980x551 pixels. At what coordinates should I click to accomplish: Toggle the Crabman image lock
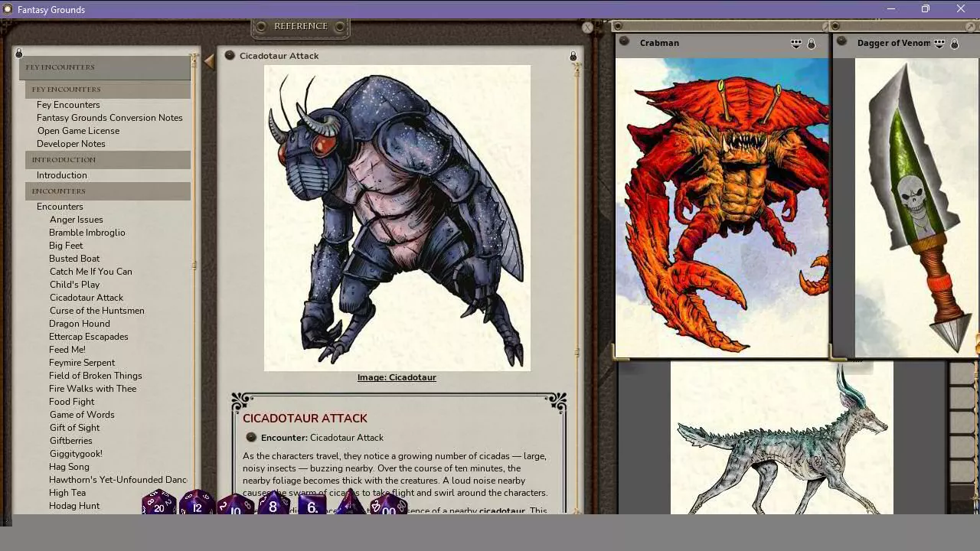[812, 44]
